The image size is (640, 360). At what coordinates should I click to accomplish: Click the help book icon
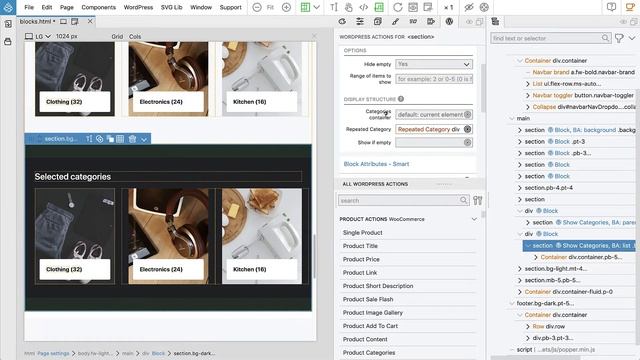click(x=611, y=7)
